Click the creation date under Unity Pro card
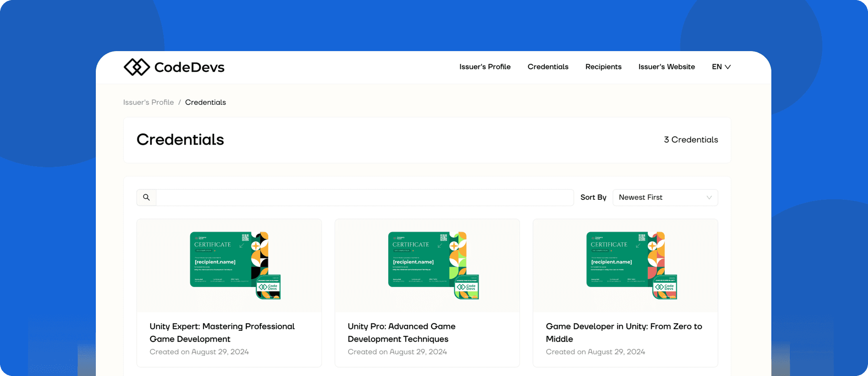 click(397, 352)
